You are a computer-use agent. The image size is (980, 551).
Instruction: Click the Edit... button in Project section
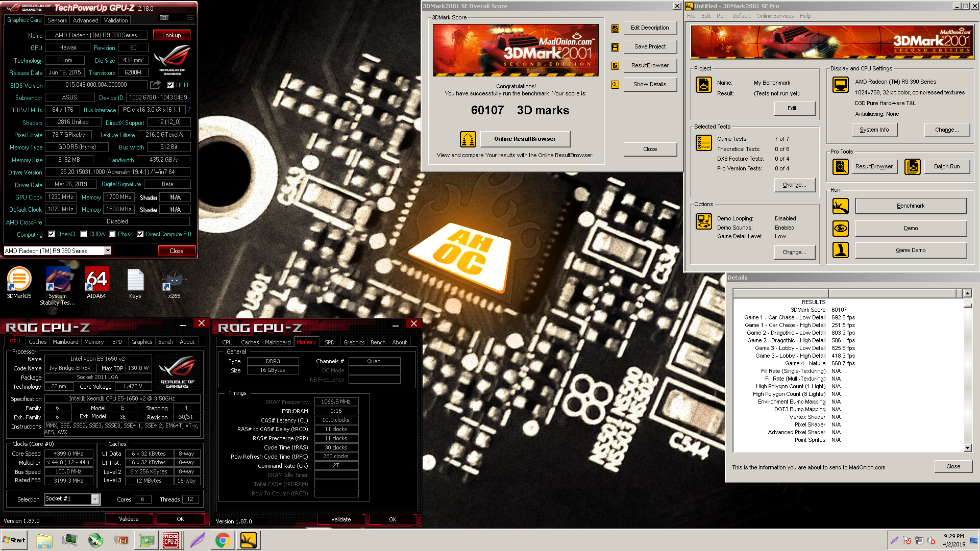[x=794, y=108]
